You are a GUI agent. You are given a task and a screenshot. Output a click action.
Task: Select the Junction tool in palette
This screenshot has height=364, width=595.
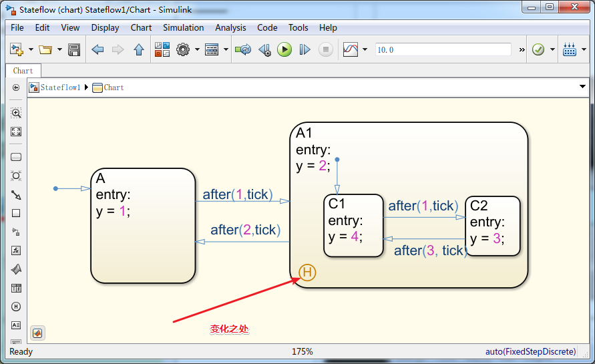tap(16, 176)
